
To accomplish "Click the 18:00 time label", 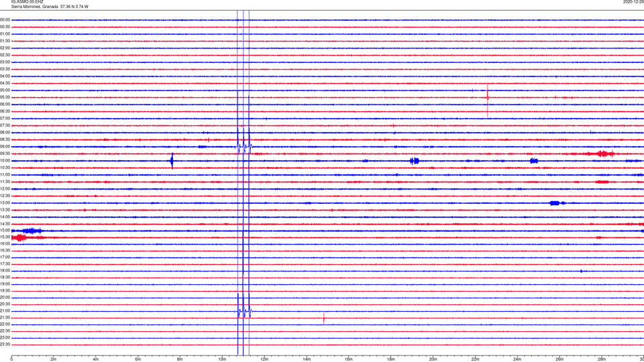I will tap(5, 271).
